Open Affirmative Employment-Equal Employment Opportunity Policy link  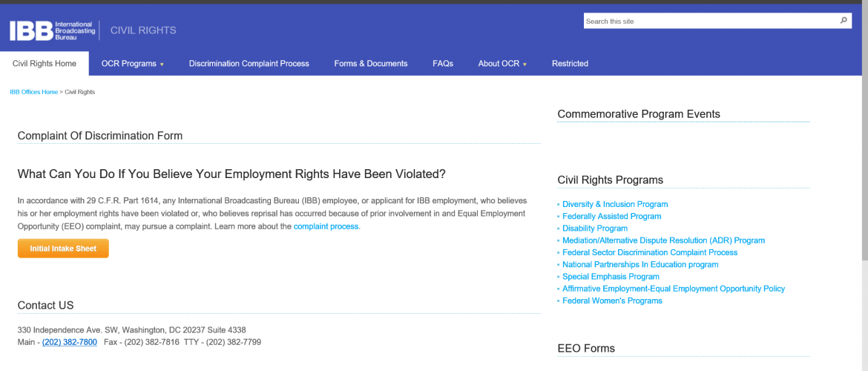coord(674,289)
